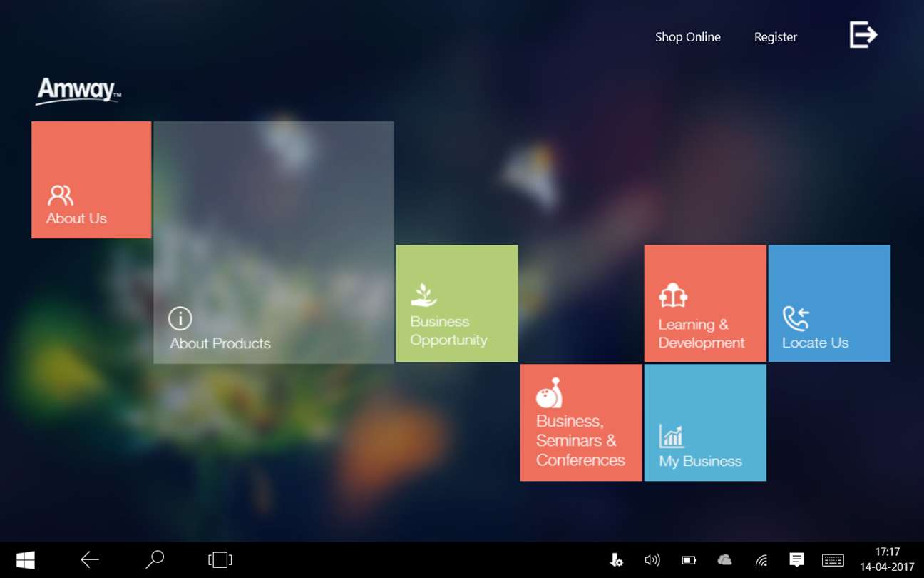Check the battery status icon
This screenshot has height=578, width=924.
click(689, 561)
